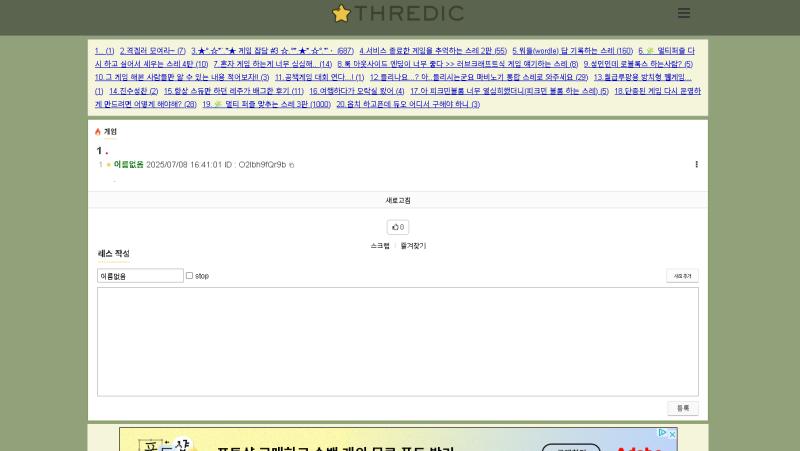This screenshot has height=451, width=800.
Task: Open thread 15 link with (11) replies
Action: [x=234, y=91]
